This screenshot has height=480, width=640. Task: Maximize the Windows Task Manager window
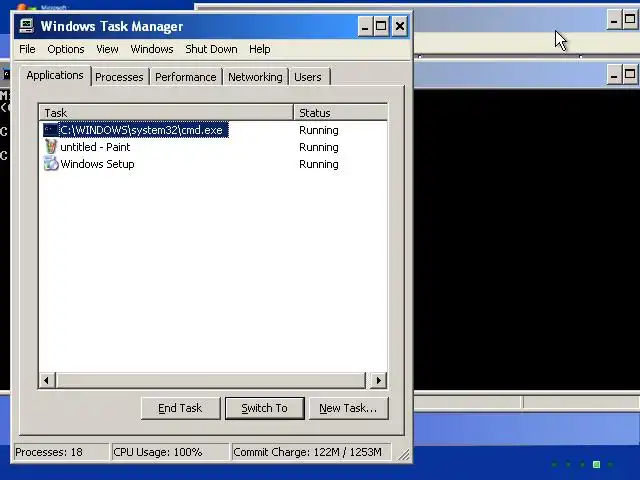(382, 27)
